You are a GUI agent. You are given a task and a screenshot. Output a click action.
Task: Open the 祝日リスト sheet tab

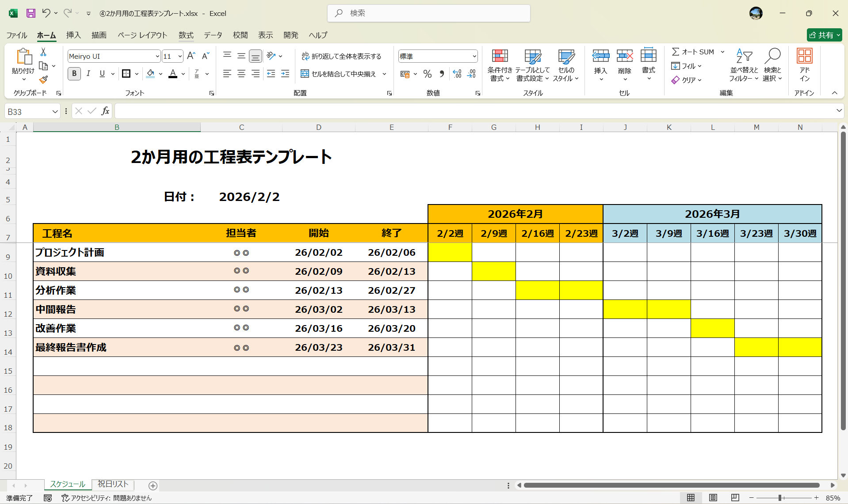point(112,484)
